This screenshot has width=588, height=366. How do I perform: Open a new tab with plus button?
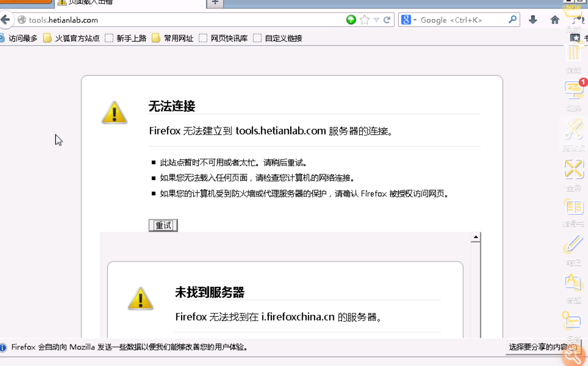(215, 3)
